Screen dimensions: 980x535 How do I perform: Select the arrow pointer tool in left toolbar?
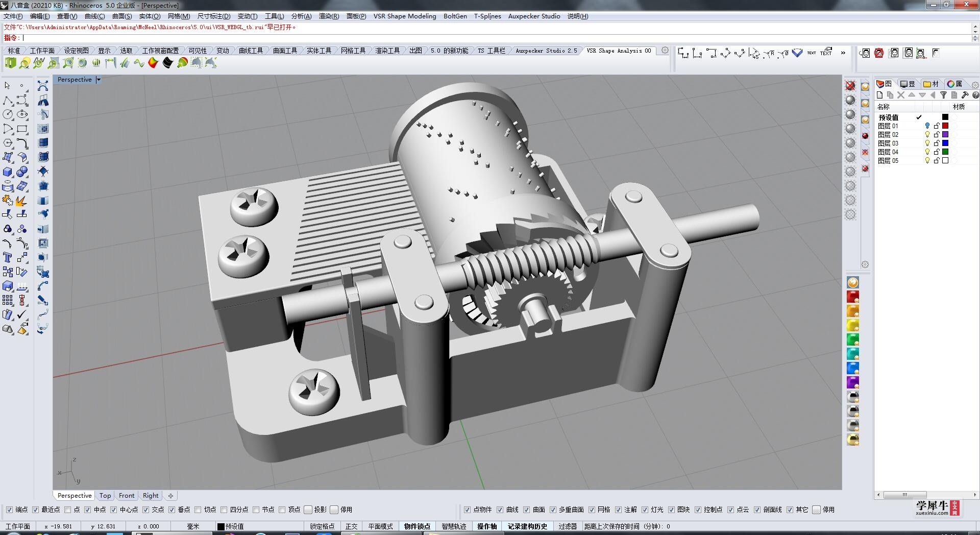click(x=7, y=86)
